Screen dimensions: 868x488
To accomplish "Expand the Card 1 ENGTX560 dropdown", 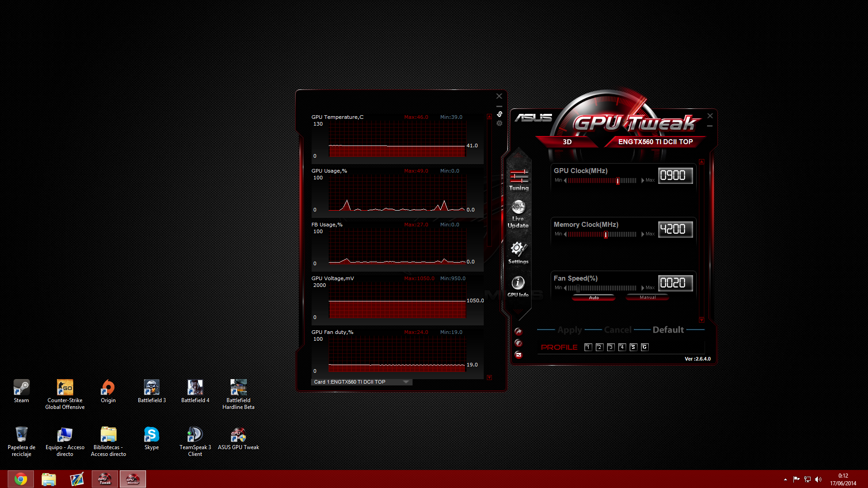I will coord(406,382).
